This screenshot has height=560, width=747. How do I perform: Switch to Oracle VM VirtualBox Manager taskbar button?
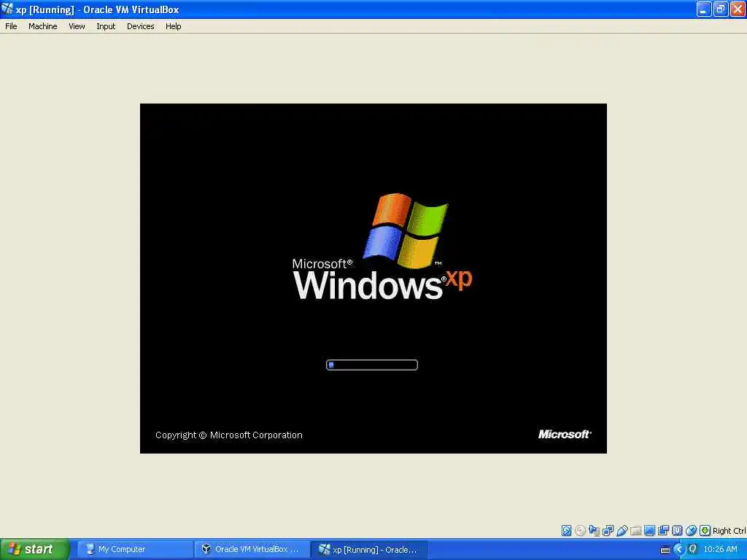[252, 549]
